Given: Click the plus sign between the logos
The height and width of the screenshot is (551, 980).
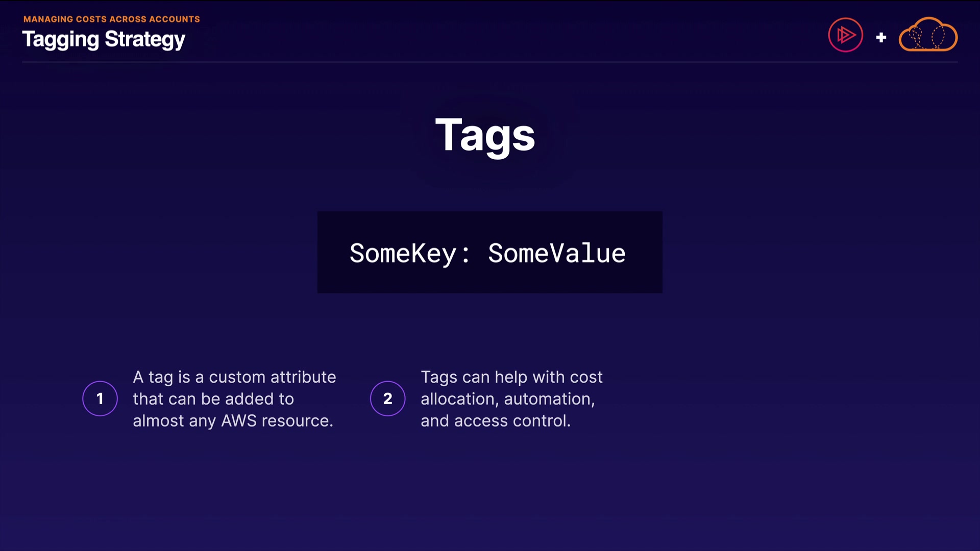Looking at the screenshot, I should pos(881,37).
